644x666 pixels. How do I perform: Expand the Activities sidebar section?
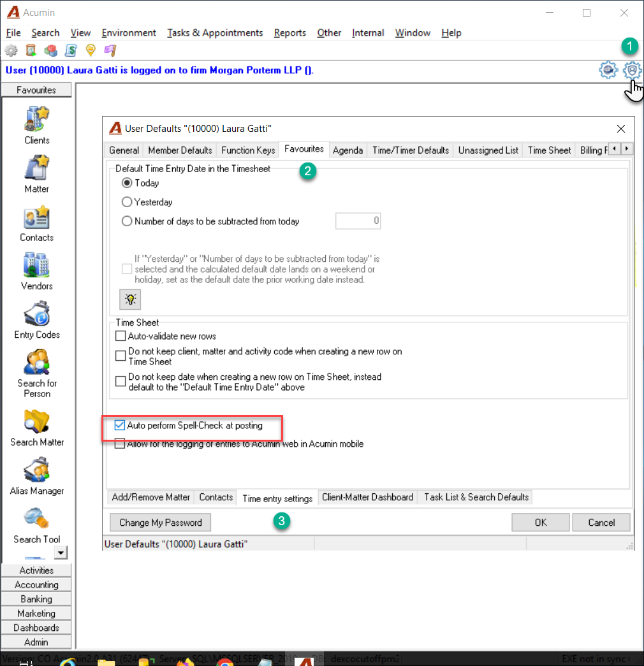pos(36,570)
